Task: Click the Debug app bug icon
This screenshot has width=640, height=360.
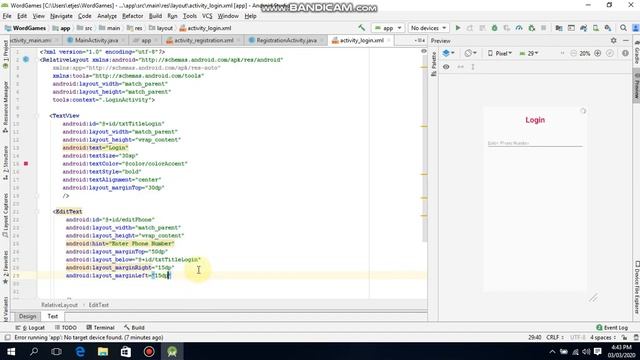Action: (x=494, y=28)
